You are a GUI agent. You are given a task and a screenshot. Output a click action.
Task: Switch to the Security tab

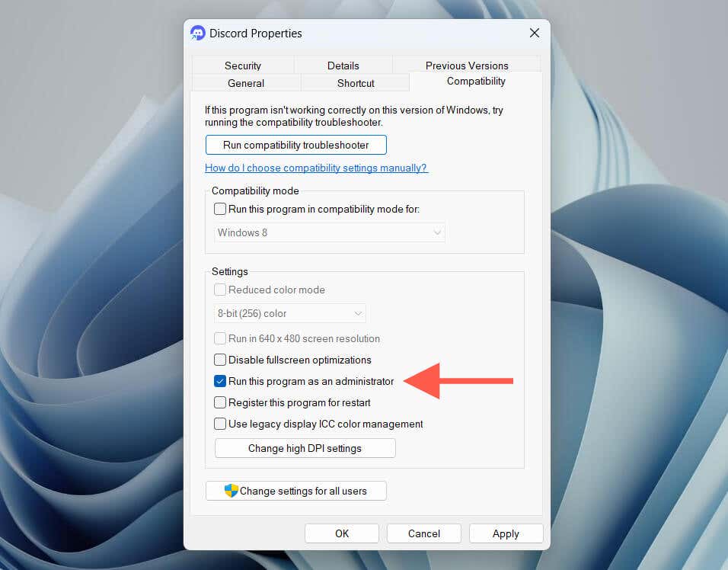point(243,66)
